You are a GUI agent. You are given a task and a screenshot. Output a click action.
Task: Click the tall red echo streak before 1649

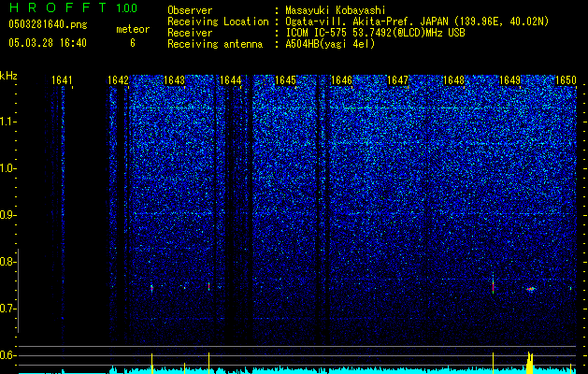click(x=494, y=284)
